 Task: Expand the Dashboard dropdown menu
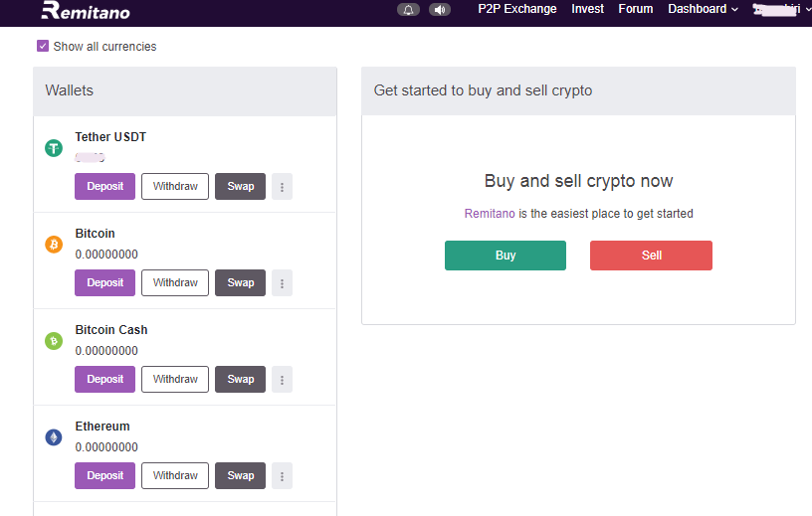click(703, 9)
